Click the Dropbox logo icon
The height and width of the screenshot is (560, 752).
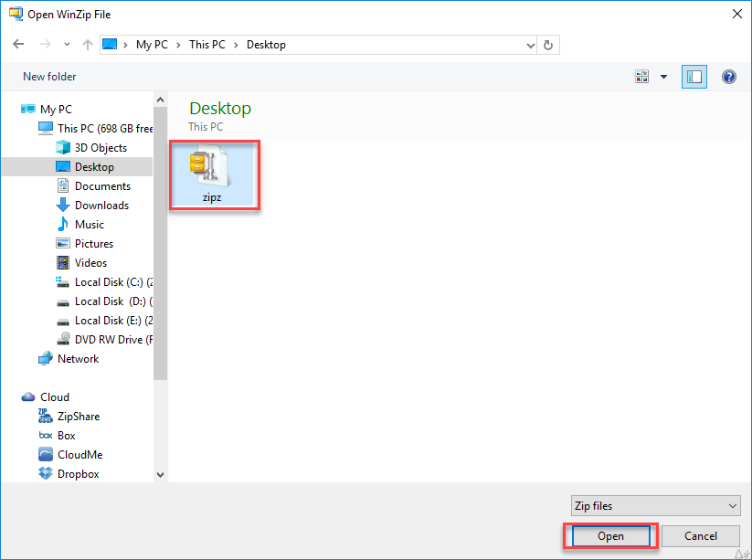pos(46,473)
